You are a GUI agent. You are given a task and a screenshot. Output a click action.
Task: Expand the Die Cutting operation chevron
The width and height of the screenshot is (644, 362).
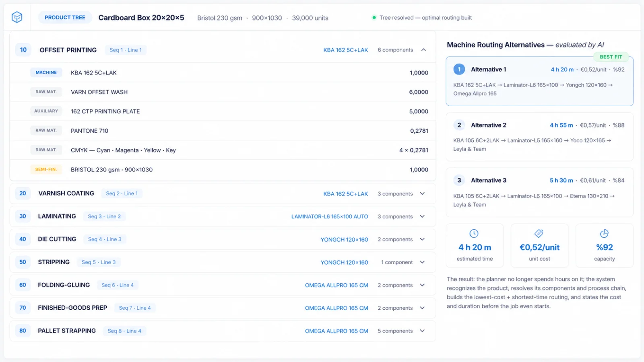422,239
